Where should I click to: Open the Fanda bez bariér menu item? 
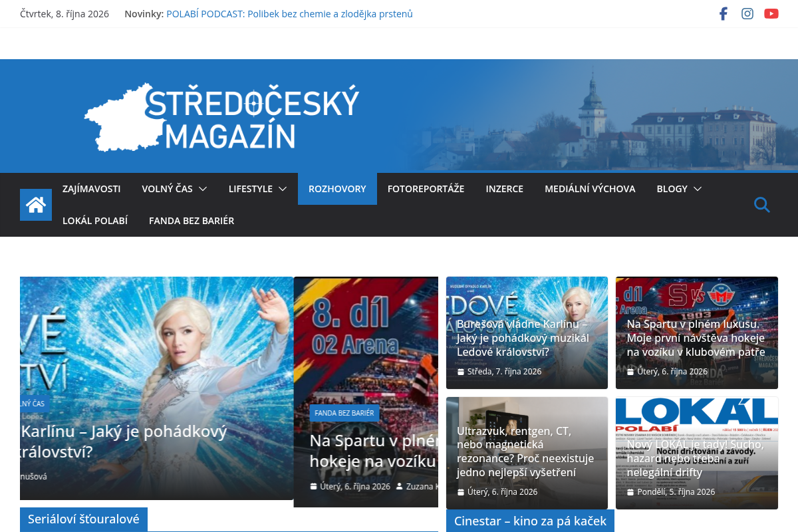pos(192,221)
